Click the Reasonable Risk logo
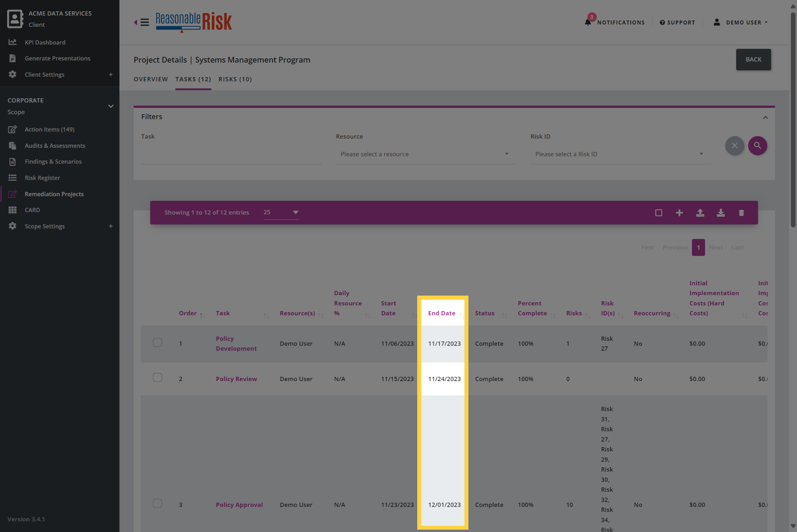The height and width of the screenshot is (532, 797). [193, 22]
